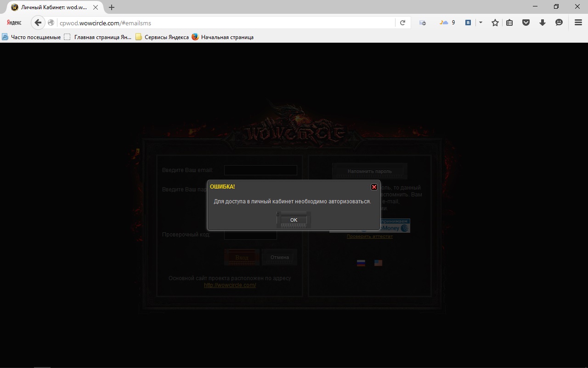Open 'Начальная страница' bookmark
588x368 pixels.
(x=227, y=37)
